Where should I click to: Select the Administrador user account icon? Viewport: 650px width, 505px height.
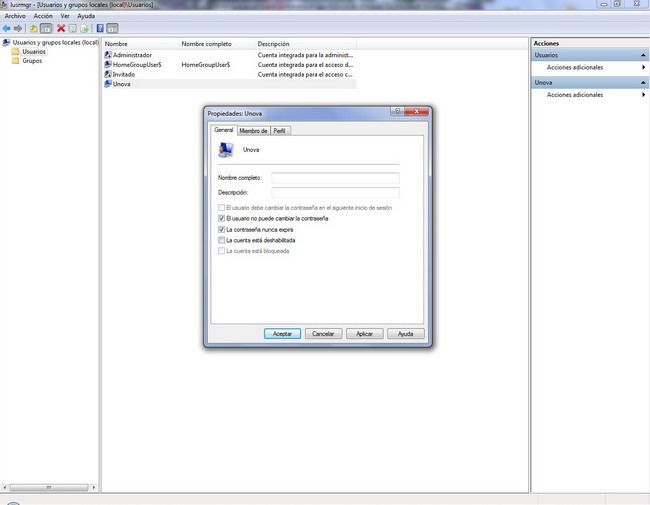(108, 55)
